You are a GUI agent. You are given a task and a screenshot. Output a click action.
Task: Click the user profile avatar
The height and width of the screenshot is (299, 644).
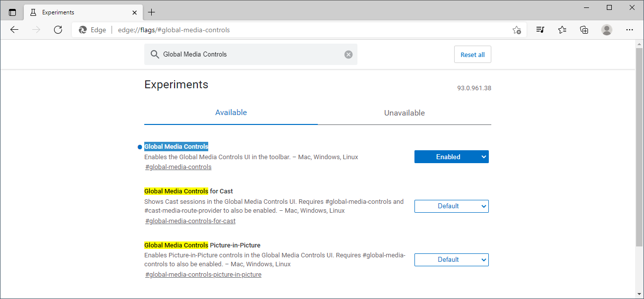(607, 30)
